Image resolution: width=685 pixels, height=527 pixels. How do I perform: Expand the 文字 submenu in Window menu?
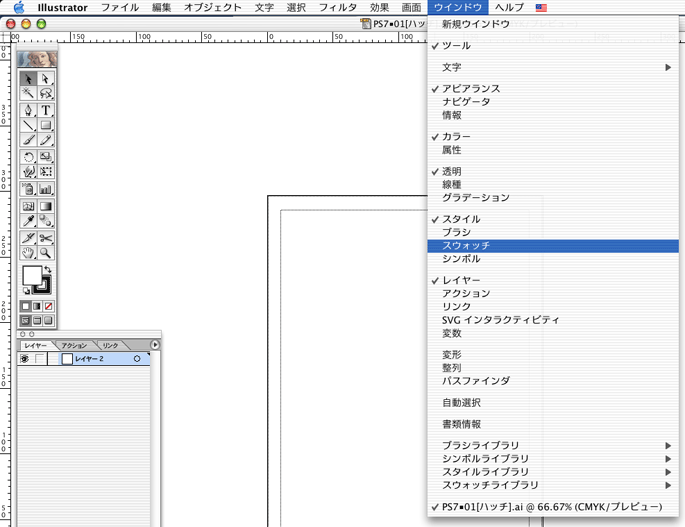point(553,67)
